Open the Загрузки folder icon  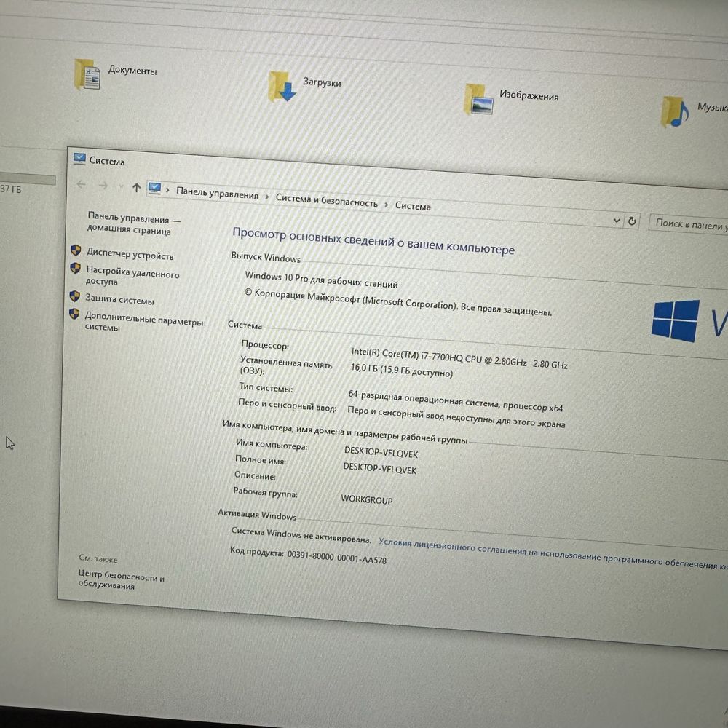point(282,87)
